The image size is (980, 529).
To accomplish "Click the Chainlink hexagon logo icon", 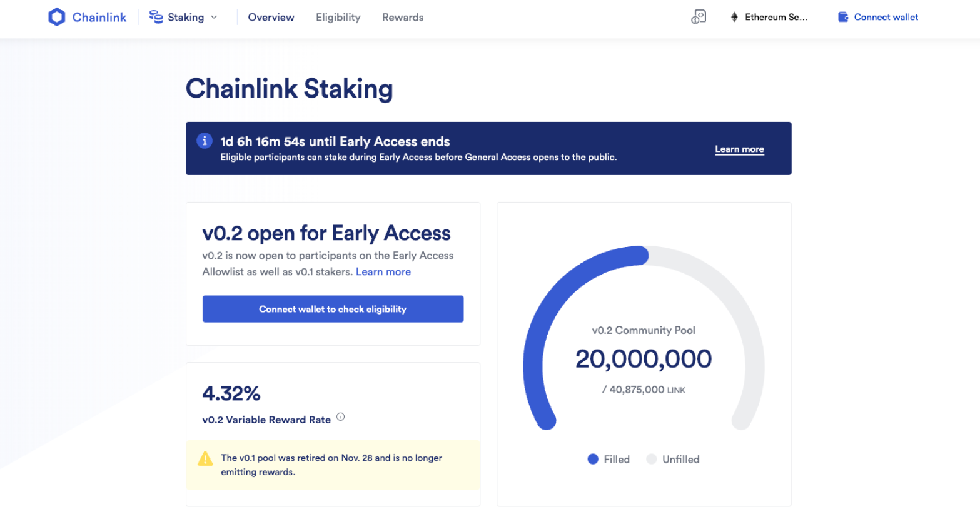I will coord(56,17).
